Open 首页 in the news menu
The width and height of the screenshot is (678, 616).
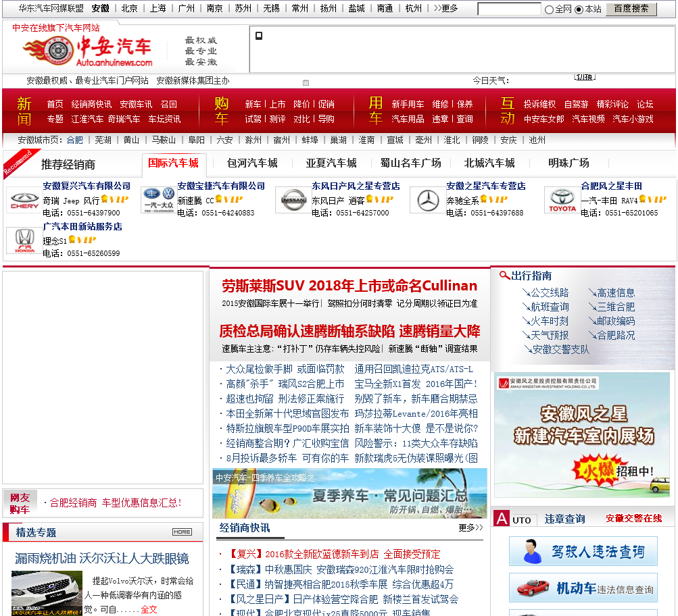[x=55, y=104]
